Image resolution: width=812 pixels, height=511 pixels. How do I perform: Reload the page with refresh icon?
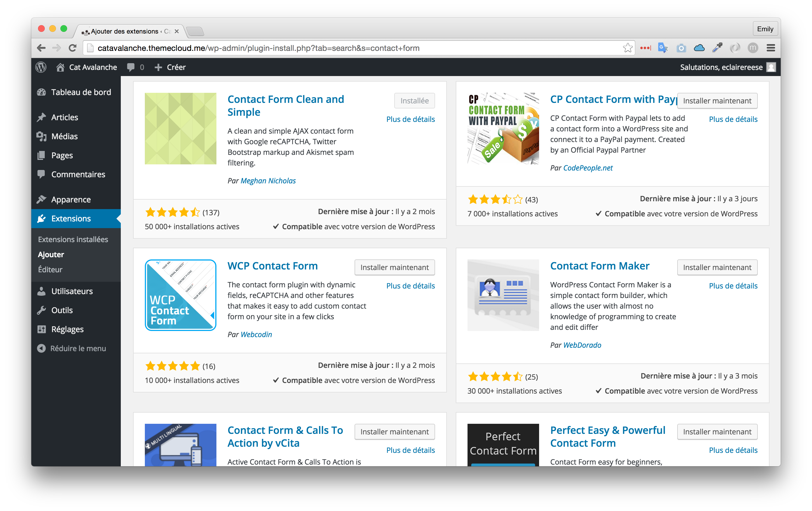point(72,48)
